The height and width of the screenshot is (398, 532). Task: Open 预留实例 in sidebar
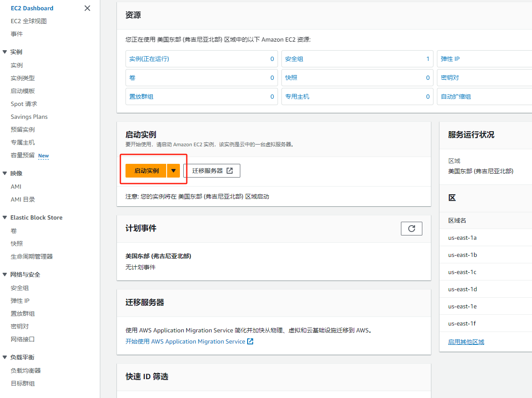tap(23, 130)
